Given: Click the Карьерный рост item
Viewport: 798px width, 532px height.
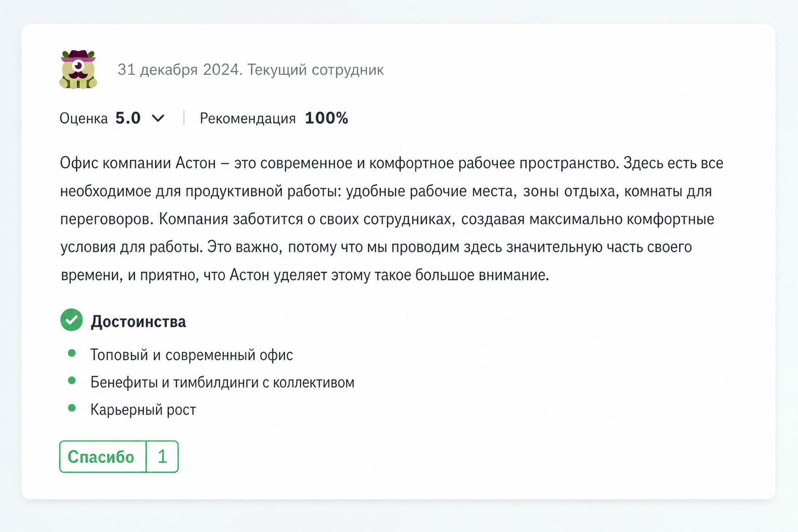Looking at the screenshot, I should coord(143,410).
